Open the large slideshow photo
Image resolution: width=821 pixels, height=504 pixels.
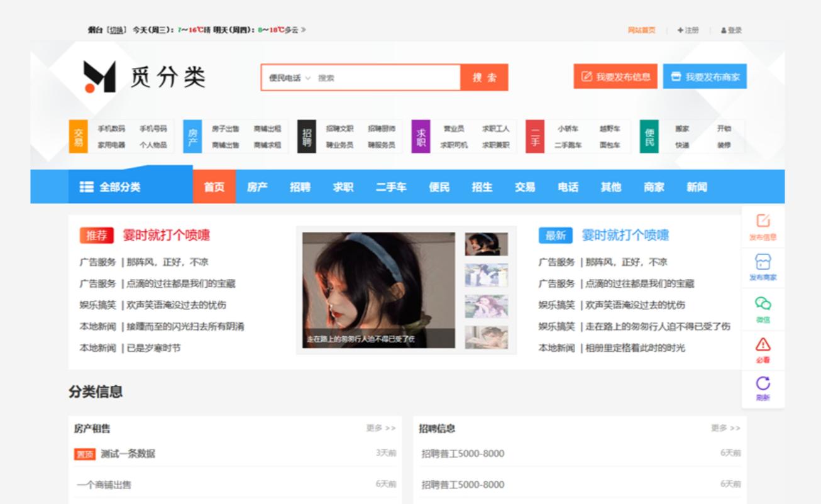coord(378,290)
